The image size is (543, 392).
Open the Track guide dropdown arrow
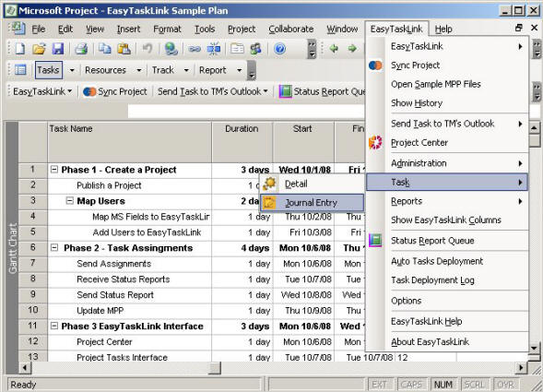click(x=186, y=70)
